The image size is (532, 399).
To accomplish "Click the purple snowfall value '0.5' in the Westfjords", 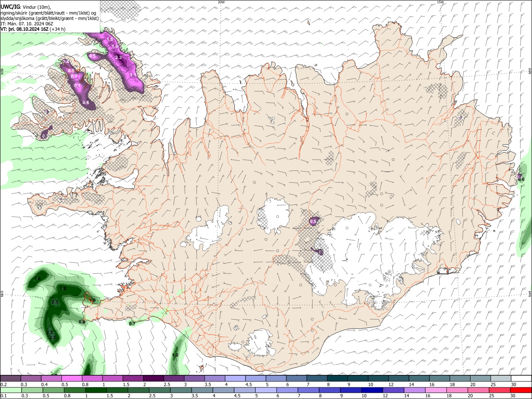I will coord(71,71).
